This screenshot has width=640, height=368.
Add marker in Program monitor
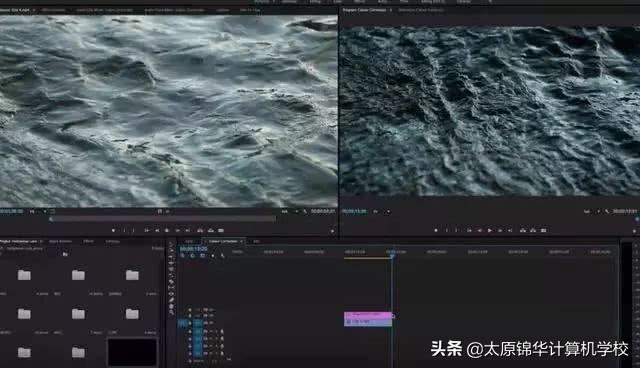[x=436, y=230]
